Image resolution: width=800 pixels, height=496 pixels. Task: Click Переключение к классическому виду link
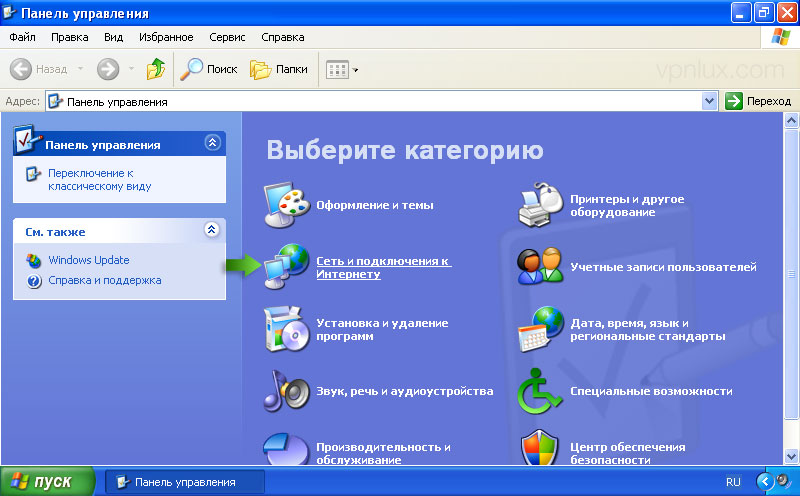click(99, 180)
